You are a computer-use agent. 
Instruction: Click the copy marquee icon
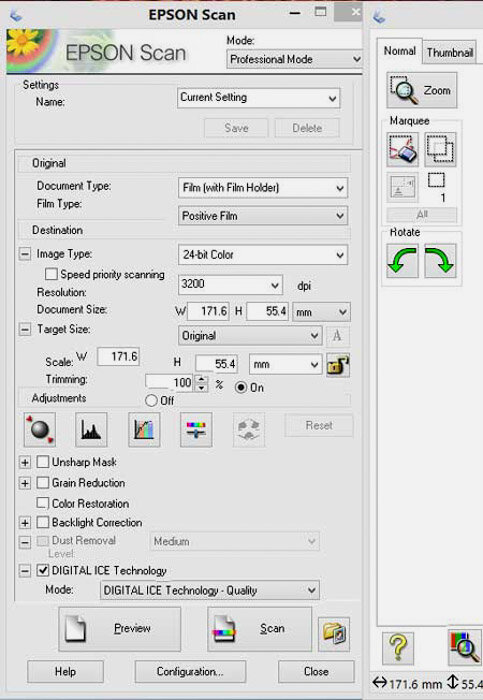pyautogui.click(x=440, y=149)
